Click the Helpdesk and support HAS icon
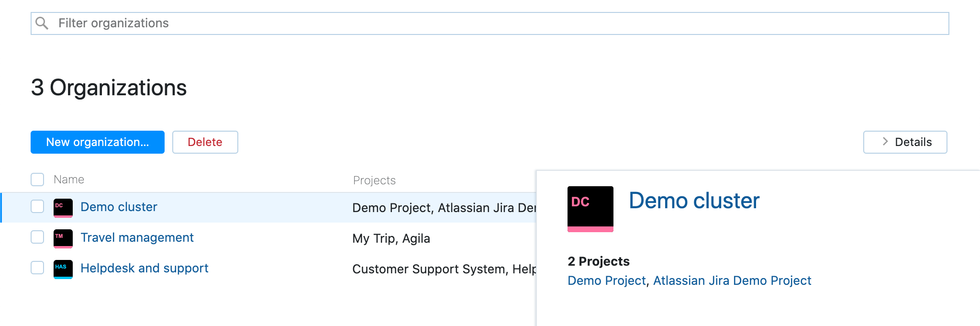The height and width of the screenshot is (326, 980). [63, 269]
